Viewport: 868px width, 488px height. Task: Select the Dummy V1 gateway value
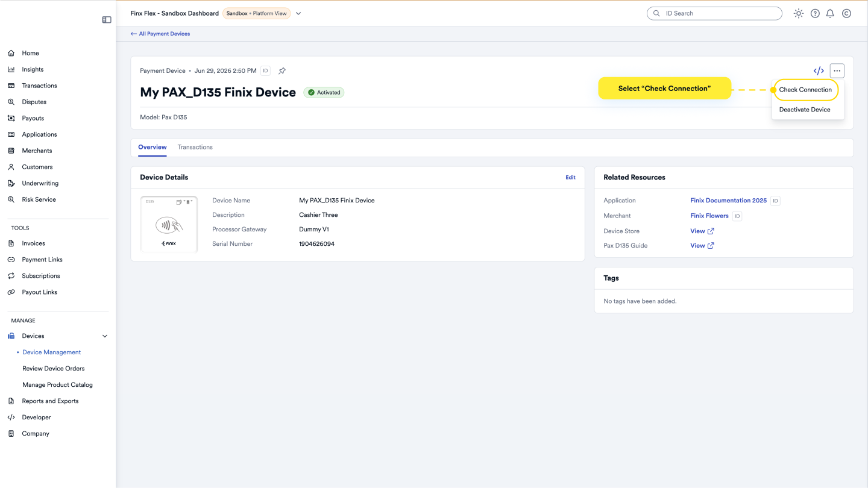[x=314, y=230]
